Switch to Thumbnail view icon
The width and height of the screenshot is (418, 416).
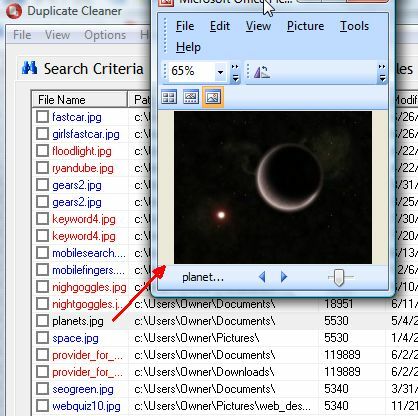tap(169, 97)
